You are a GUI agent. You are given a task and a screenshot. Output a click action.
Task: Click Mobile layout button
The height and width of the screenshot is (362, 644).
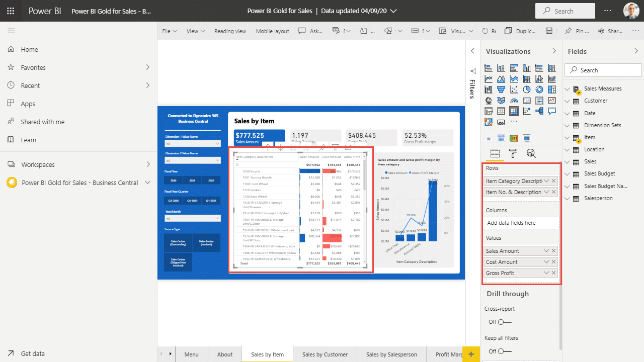272,31
